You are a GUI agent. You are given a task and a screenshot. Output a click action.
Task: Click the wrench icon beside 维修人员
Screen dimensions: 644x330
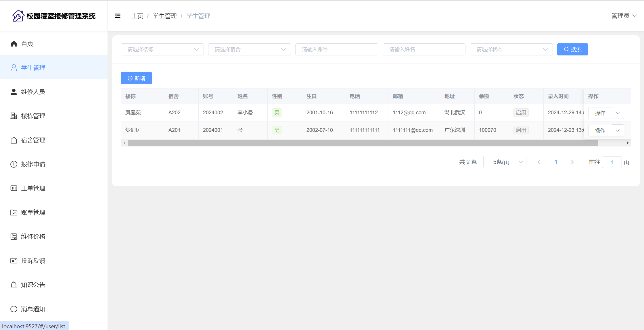coord(14,92)
